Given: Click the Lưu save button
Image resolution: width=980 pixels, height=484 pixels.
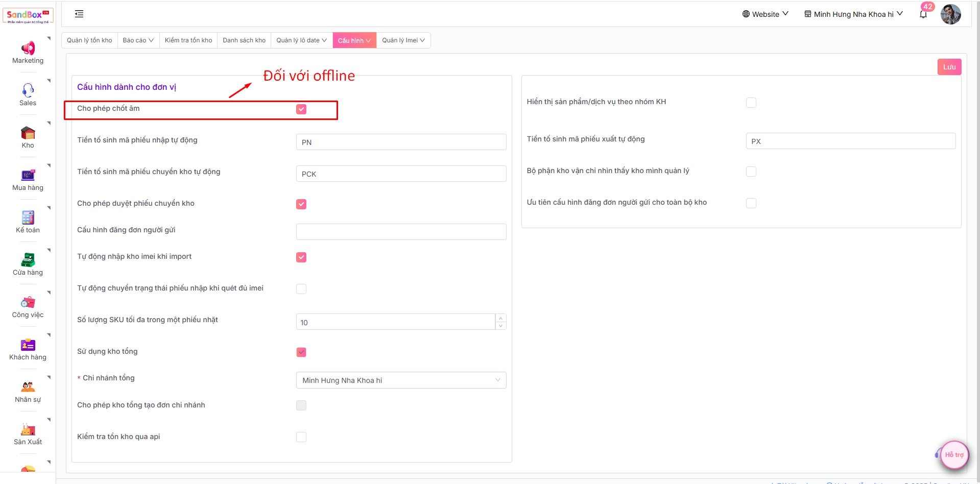Looking at the screenshot, I should [949, 67].
